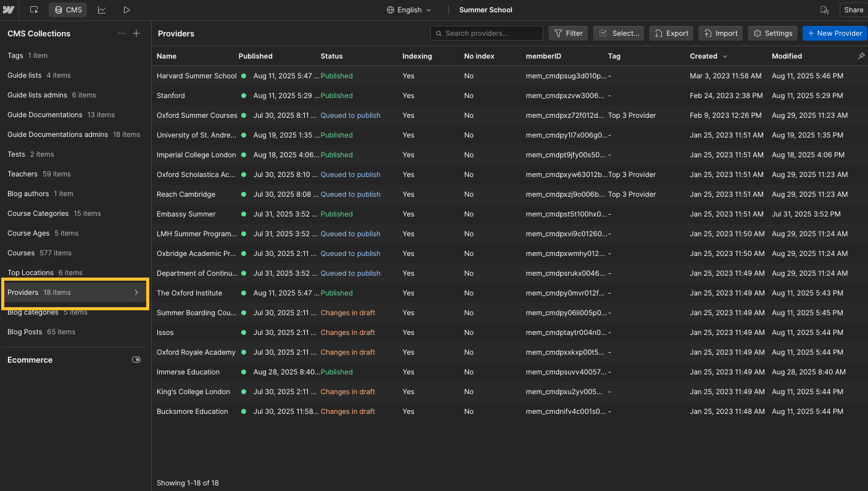Image resolution: width=868 pixels, height=491 pixels.
Task: Open the Teachers collection
Action: point(75,174)
